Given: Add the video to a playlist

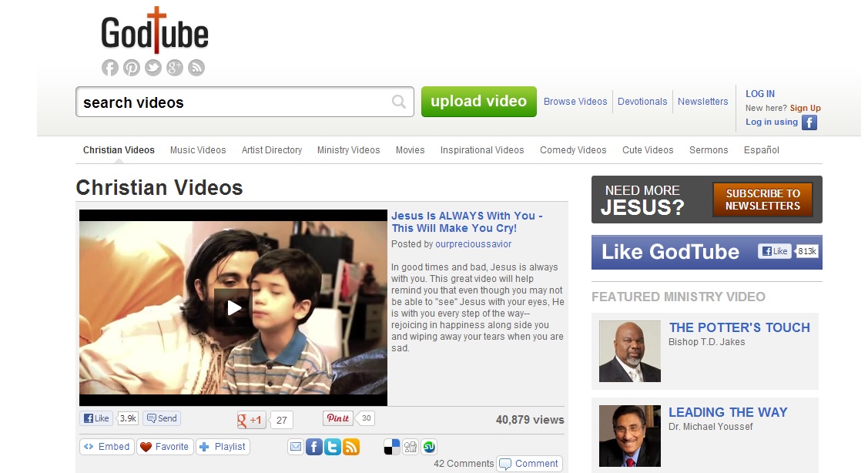Looking at the screenshot, I should 223,446.
